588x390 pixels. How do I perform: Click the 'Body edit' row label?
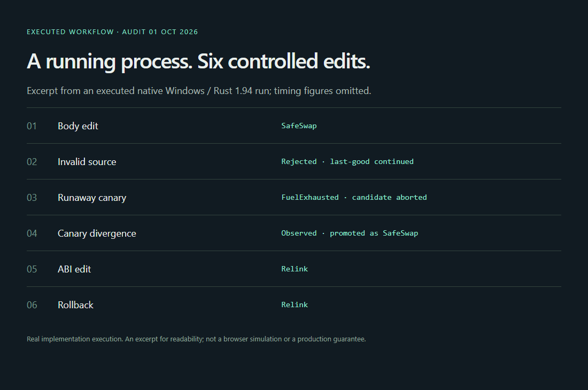point(78,126)
